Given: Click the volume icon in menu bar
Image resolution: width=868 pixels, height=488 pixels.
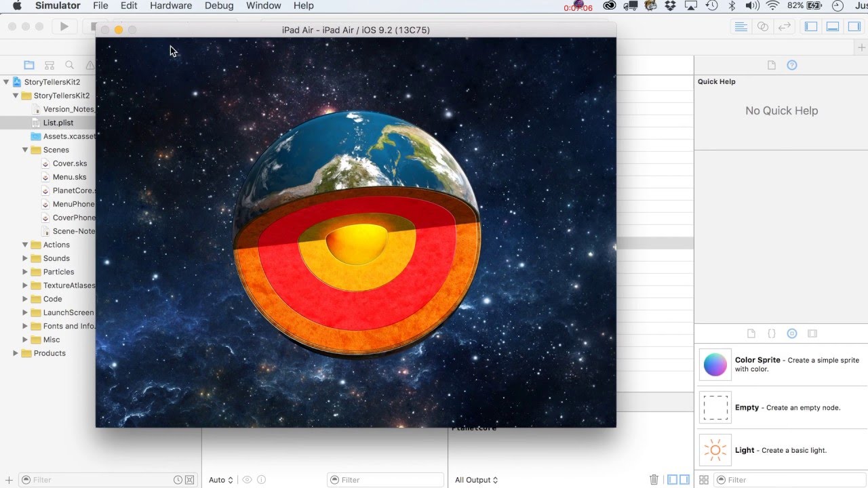Looking at the screenshot, I should point(752,5).
